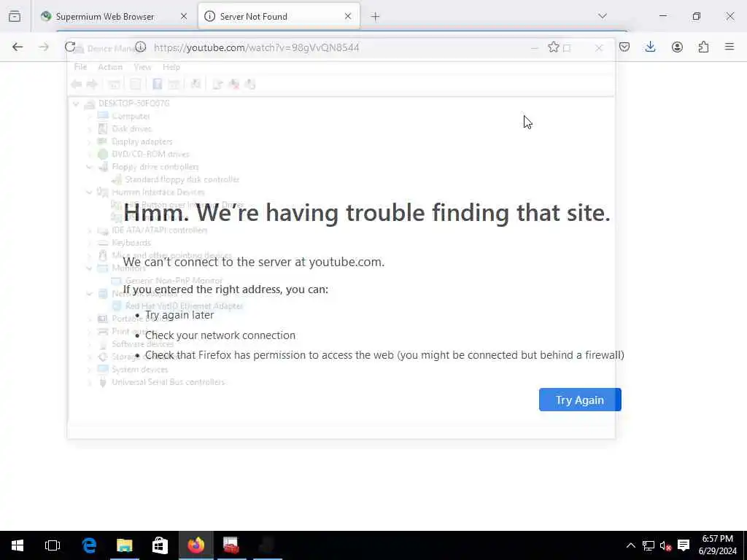
Task: Open View menu in Device Manager
Action: click(142, 67)
